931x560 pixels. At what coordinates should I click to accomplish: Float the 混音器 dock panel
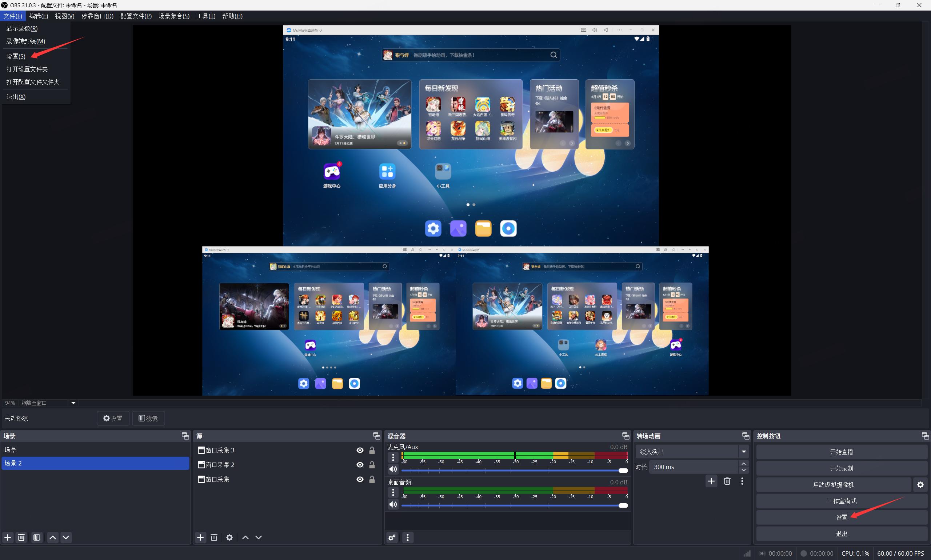625,436
